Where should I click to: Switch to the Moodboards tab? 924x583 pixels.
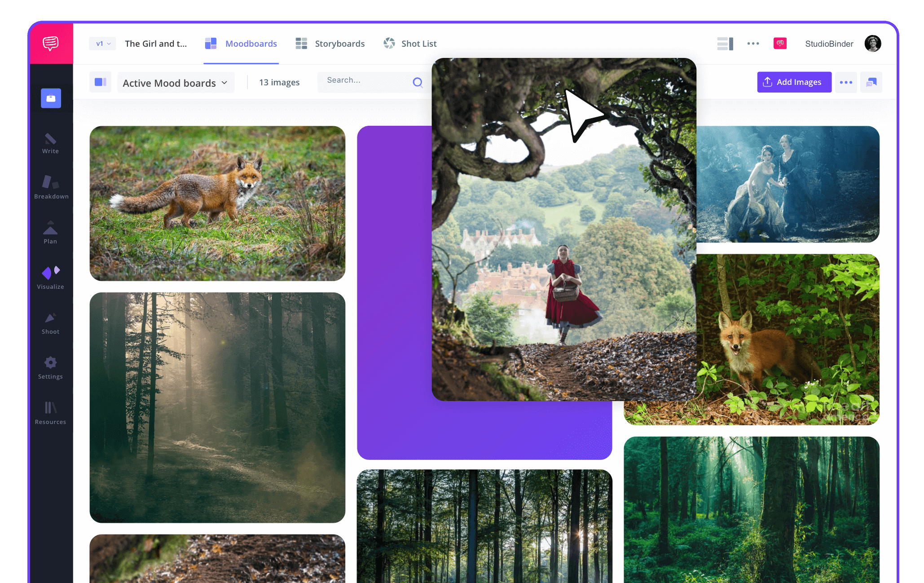click(241, 44)
